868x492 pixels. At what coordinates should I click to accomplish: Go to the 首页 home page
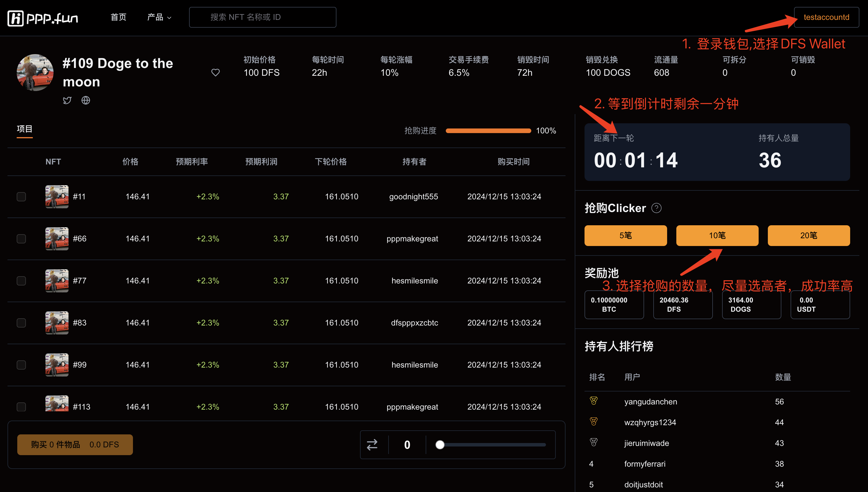coord(119,17)
